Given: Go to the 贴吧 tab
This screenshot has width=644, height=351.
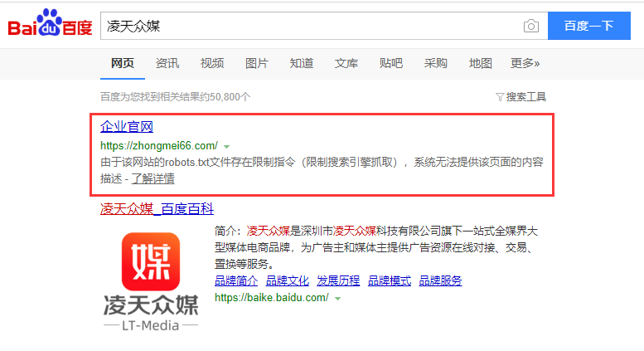Looking at the screenshot, I should click(x=391, y=63).
